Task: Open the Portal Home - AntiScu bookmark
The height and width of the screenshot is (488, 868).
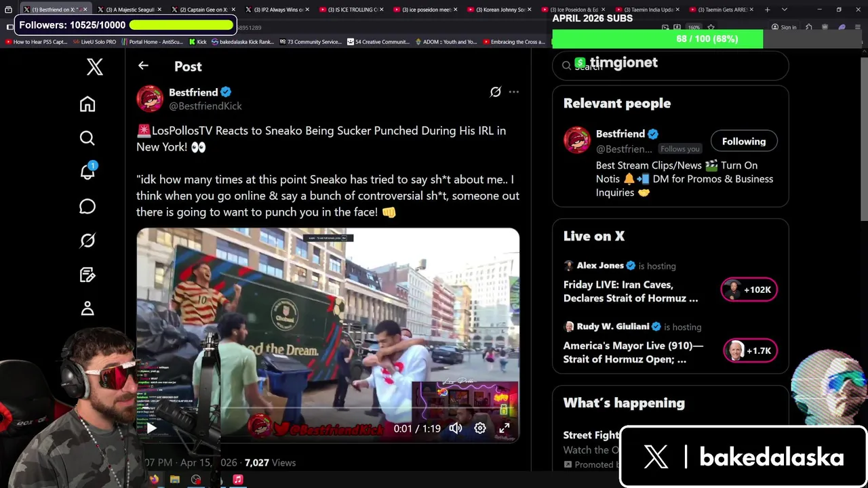Action: pos(152,42)
